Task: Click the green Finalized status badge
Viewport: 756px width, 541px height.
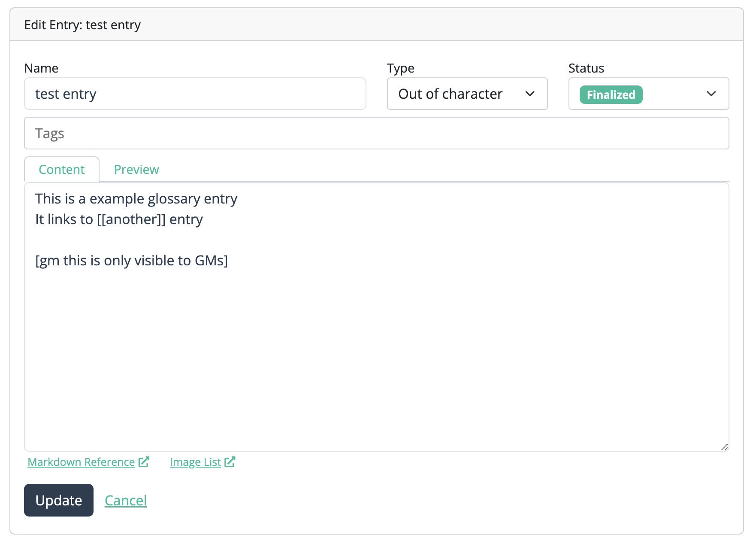Action: [x=611, y=95]
